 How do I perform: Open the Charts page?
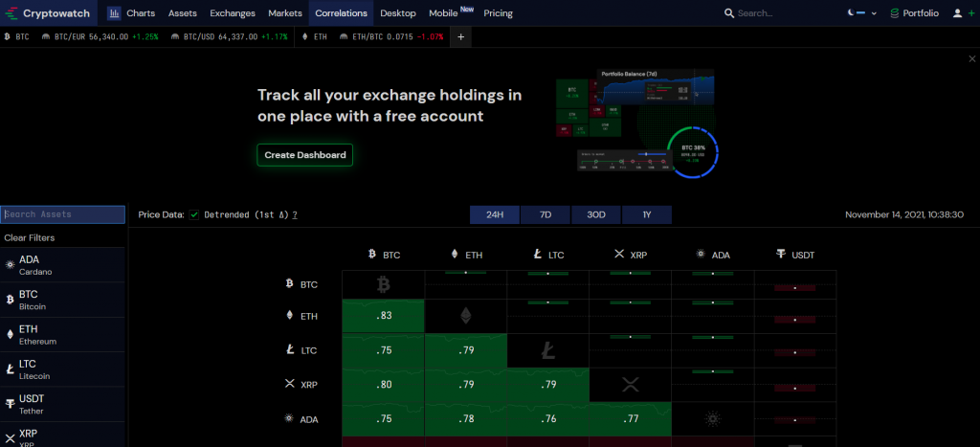point(131,13)
